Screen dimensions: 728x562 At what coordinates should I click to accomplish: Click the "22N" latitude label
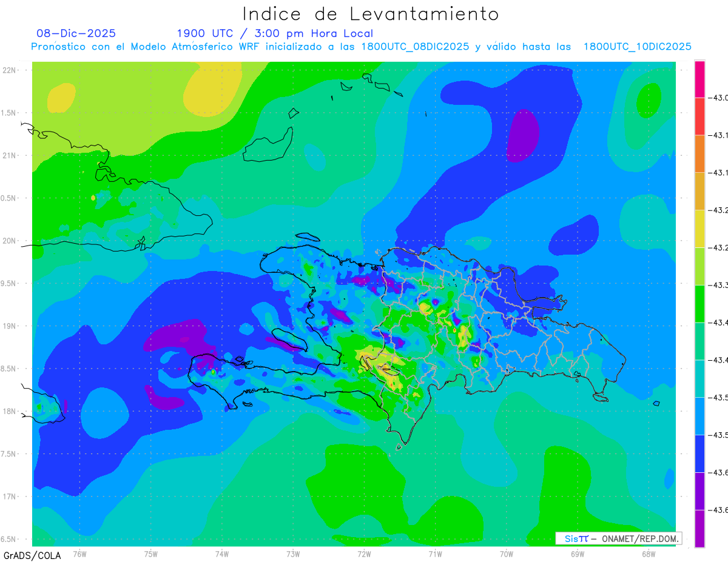[10, 70]
